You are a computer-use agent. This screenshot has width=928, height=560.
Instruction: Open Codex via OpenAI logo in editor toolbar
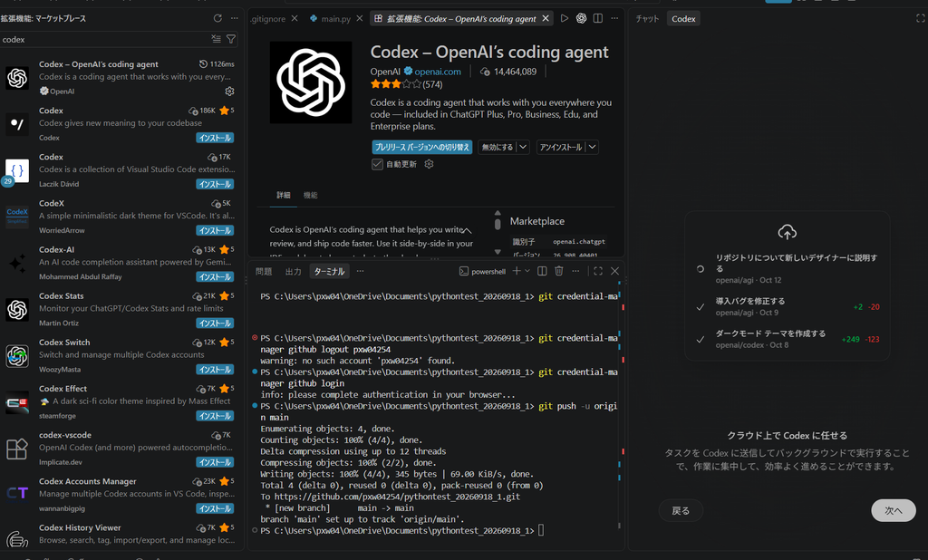point(581,18)
